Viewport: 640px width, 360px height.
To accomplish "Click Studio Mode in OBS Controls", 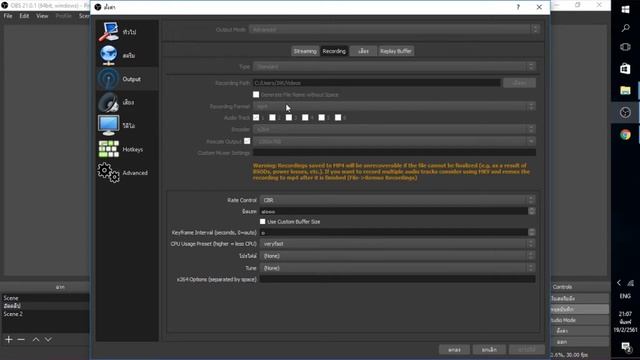I will tap(579, 320).
